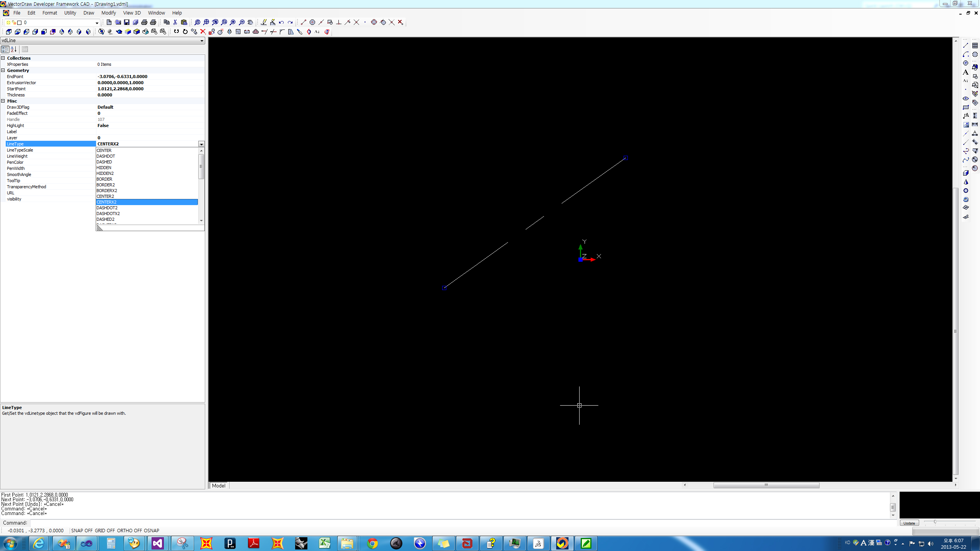This screenshot has width=980, height=551.
Task: Click the Update button
Action: pyautogui.click(x=909, y=523)
